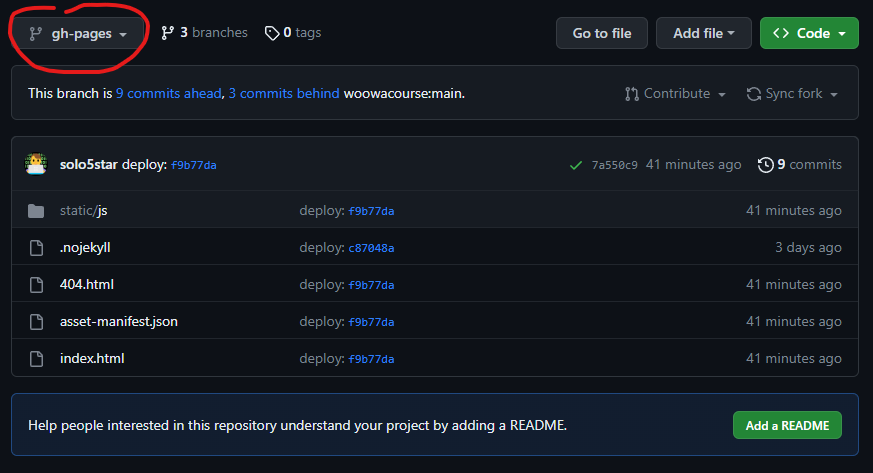873x473 pixels.
Task: Open commit f9b77da in static/js row
Action: tap(371, 211)
